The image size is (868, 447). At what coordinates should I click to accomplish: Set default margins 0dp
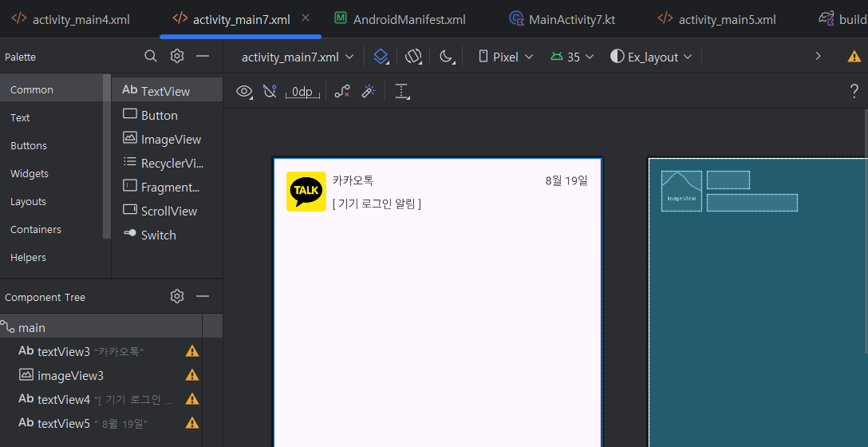click(x=303, y=91)
